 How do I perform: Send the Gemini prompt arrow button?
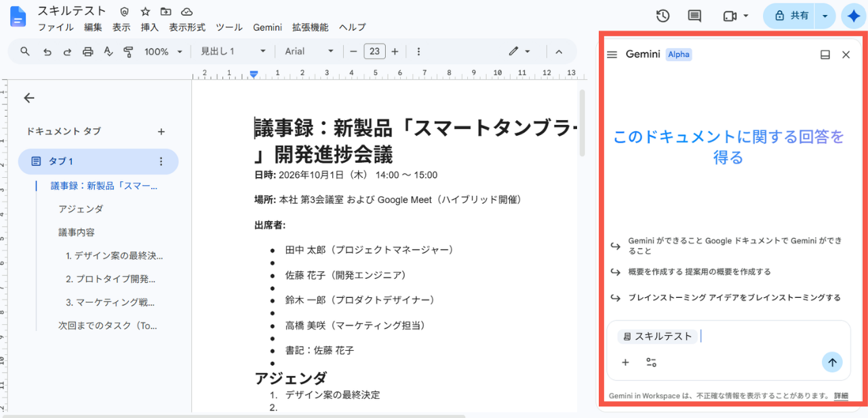tap(832, 362)
